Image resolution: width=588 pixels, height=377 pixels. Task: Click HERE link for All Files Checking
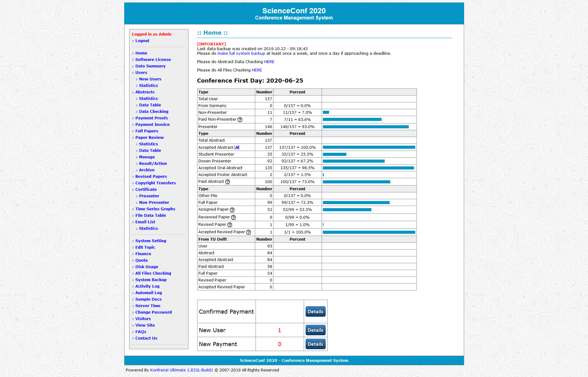257,70
